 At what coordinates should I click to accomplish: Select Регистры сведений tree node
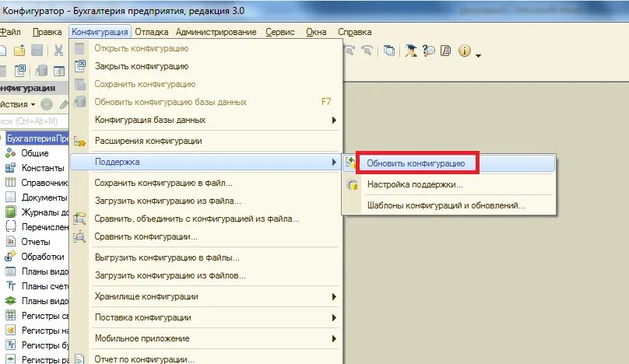tap(45, 316)
